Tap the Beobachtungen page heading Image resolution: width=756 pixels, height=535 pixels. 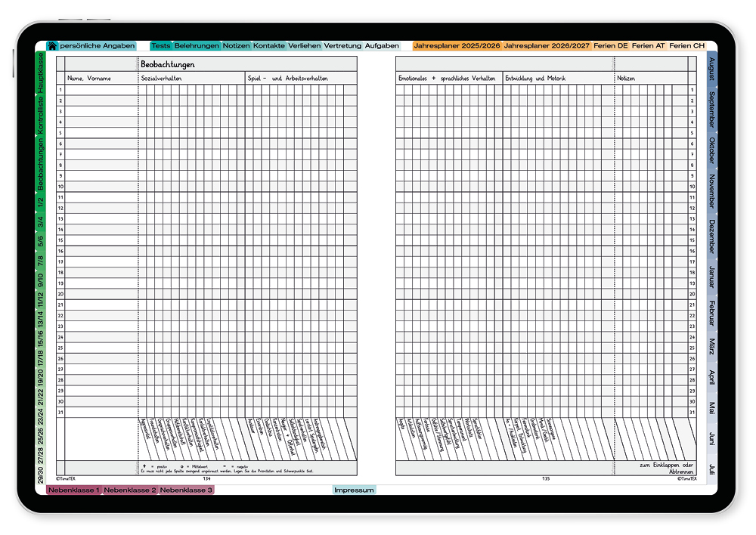click(x=168, y=64)
